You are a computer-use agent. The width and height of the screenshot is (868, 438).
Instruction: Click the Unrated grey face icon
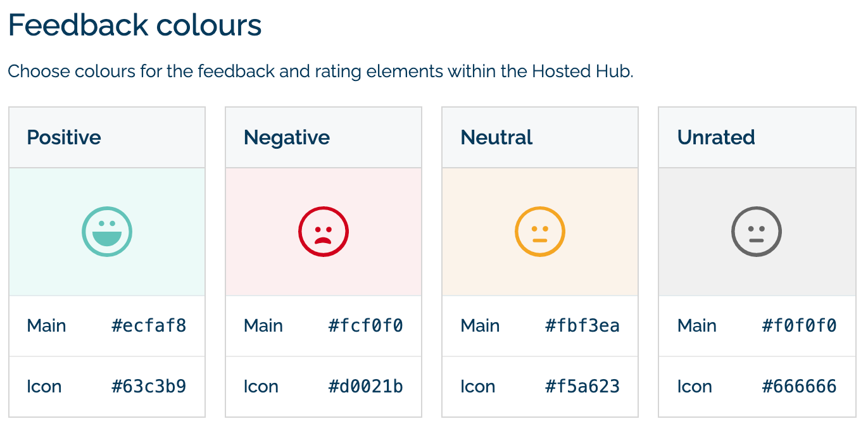pos(757,232)
